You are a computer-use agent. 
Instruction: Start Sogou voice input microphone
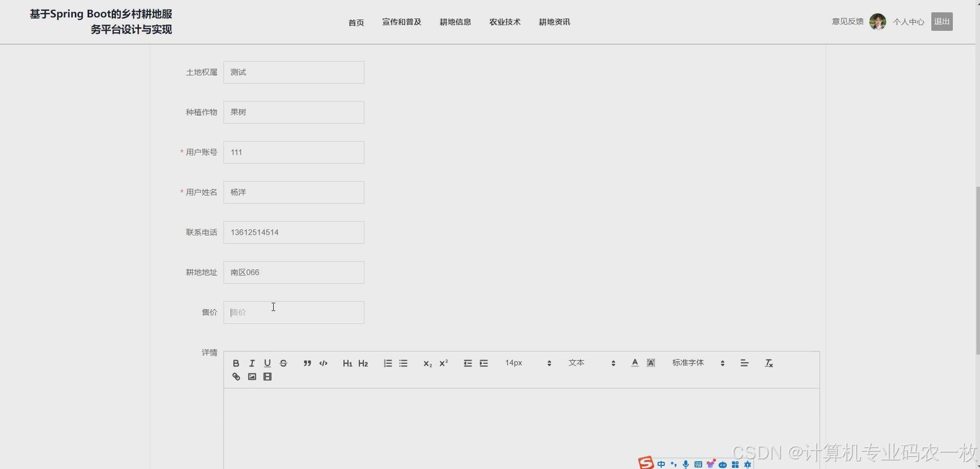pyautogui.click(x=686, y=464)
